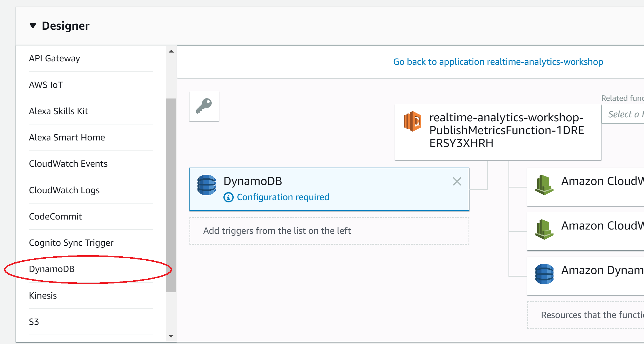
Task: Add CloudWatch Logs trigger
Action: pyautogui.click(x=91, y=190)
